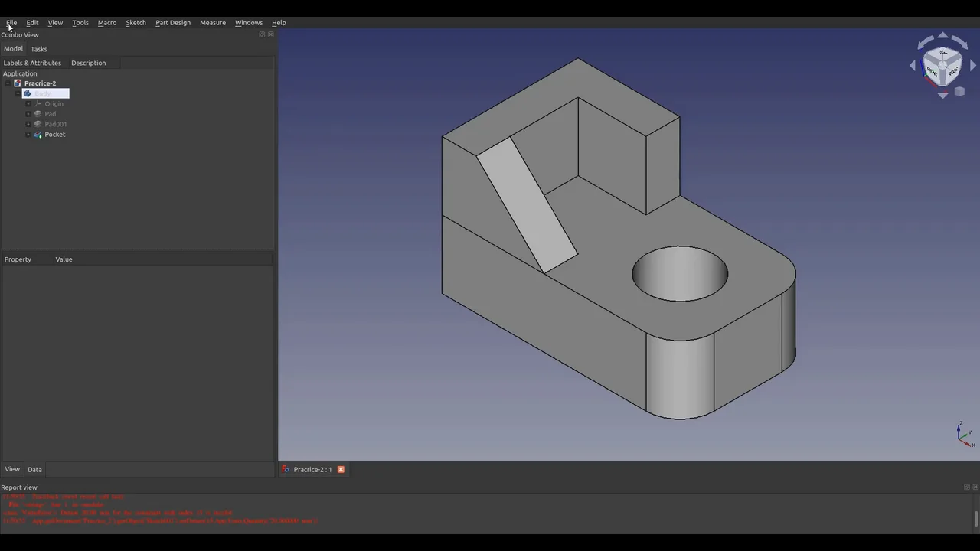
Task: Collapse the Pracrice-2 document node
Action: pyautogui.click(x=8, y=83)
